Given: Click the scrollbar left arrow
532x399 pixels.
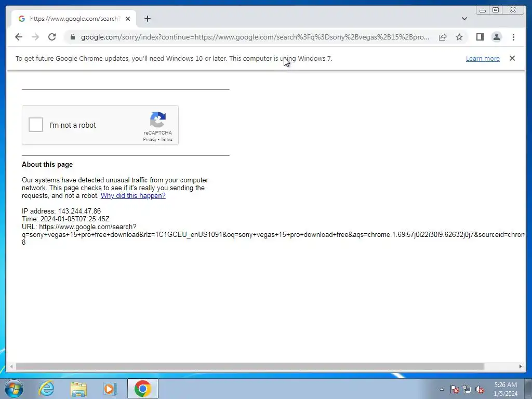Looking at the screenshot, I should 11,366.
